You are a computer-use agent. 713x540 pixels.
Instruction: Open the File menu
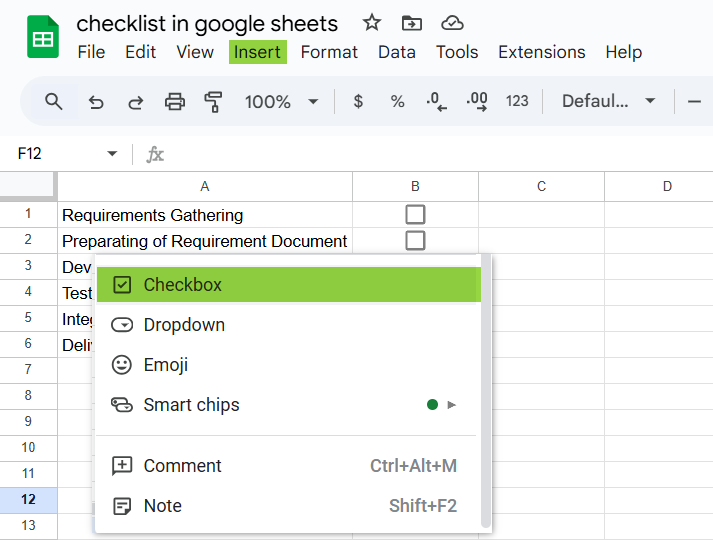click(x=91, y=52)
